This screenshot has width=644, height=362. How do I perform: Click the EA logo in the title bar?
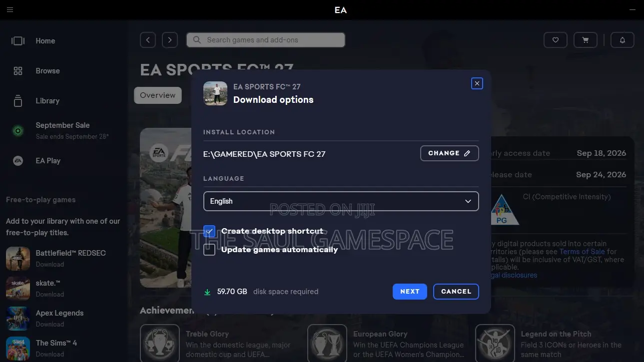coord(341,9)
